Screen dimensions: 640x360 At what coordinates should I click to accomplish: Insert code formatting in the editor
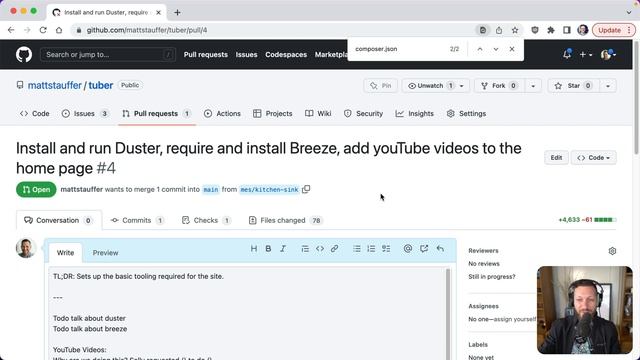(x=320, y=249)
